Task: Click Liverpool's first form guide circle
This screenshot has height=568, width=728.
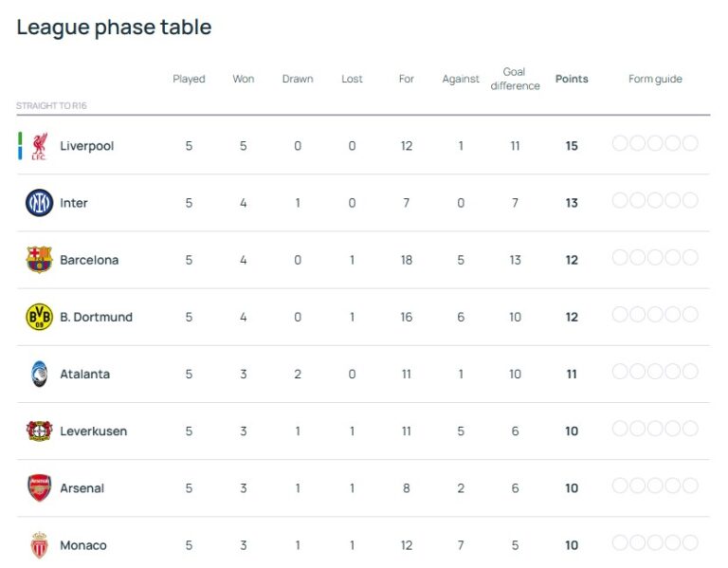Action: pyautogui.click(x=620, y=143)
